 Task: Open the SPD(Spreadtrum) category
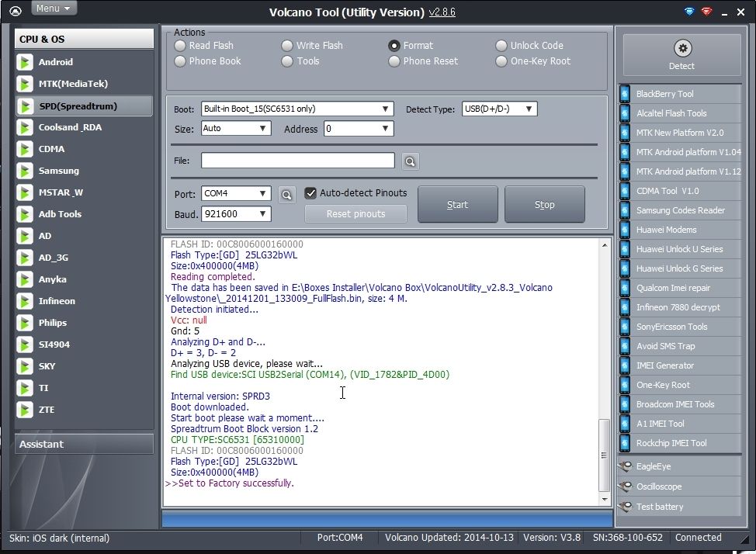pos(84,106)
